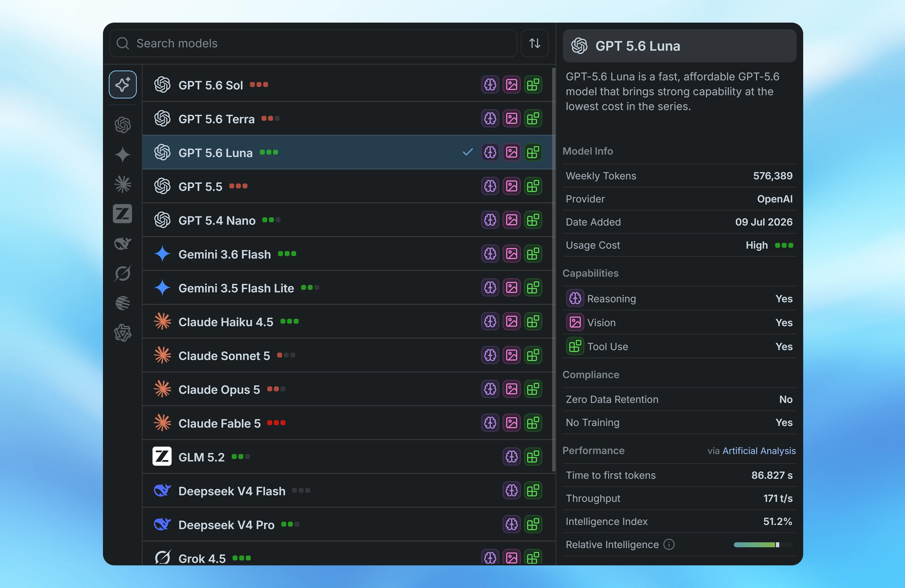Filter by Grok provider in sidebar

click(122, 273)
